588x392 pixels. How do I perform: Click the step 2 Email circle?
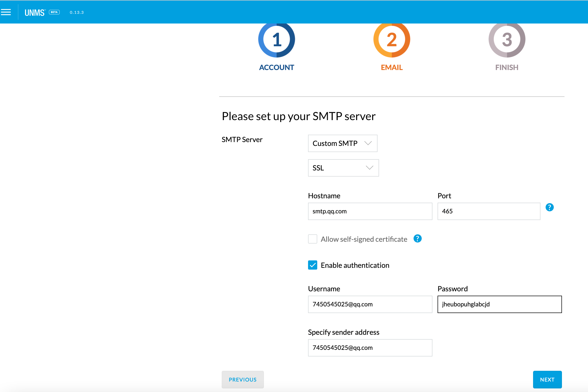click(392, 39)
